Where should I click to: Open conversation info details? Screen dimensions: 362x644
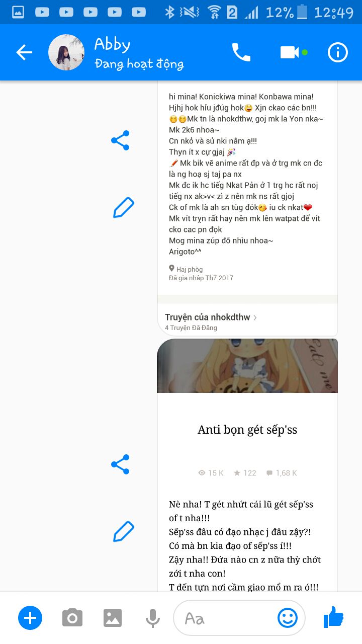[338, 52]
